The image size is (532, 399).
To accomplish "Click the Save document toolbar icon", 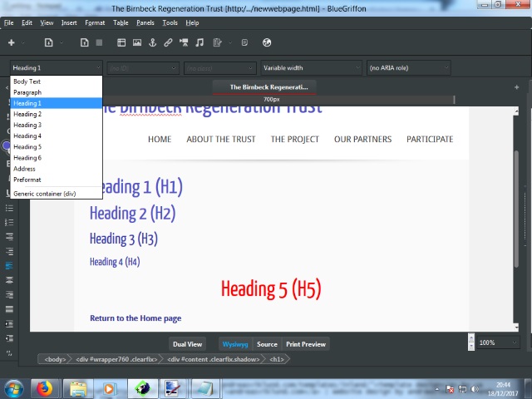I will coord(85,42).
